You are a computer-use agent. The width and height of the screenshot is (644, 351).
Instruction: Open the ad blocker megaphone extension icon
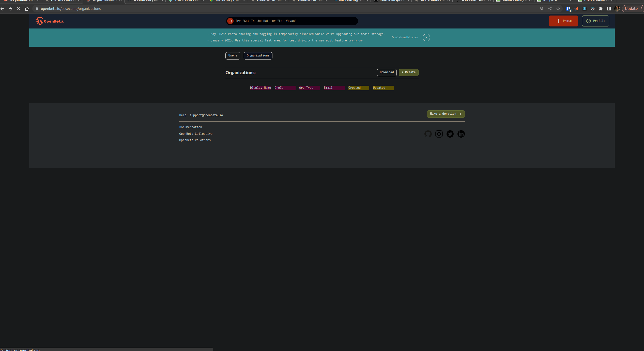[576, 9]
